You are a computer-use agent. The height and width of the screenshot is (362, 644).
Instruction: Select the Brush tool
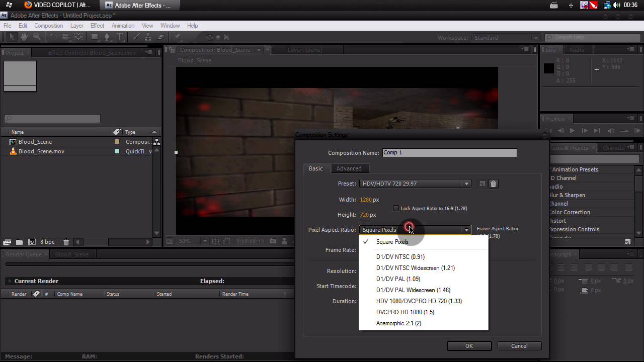[136, 37]
